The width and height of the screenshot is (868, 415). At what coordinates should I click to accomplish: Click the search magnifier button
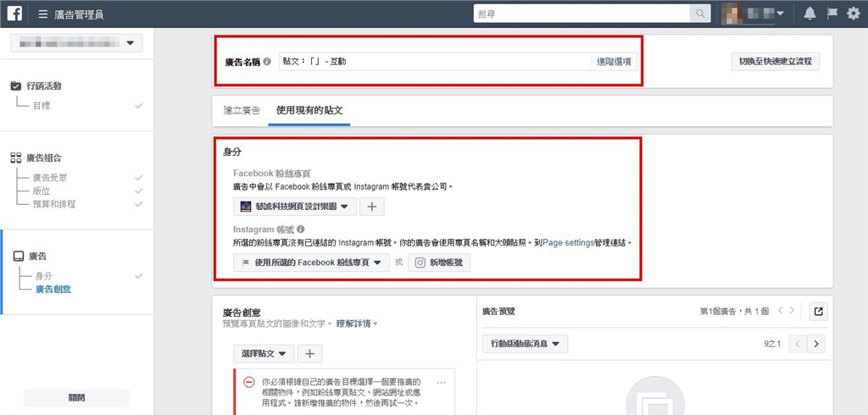tap(699, 14)
